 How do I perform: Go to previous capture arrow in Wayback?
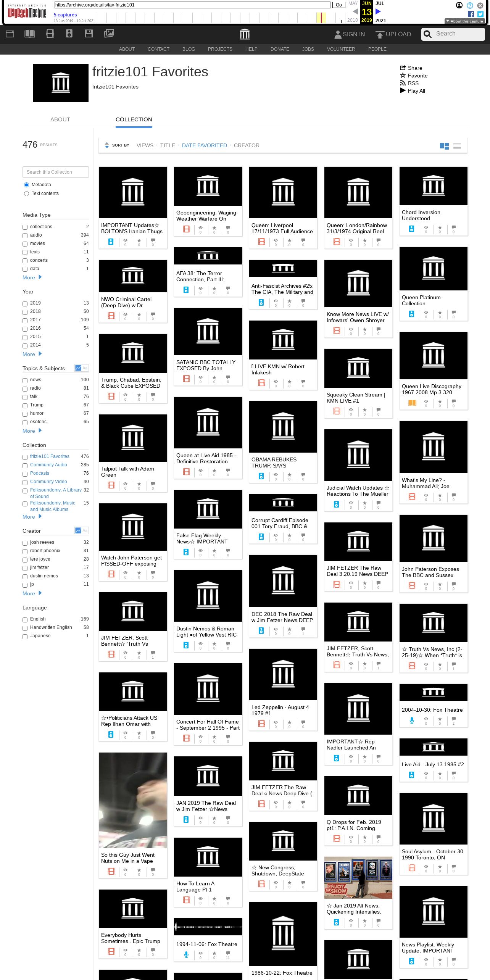coord(355,11)
